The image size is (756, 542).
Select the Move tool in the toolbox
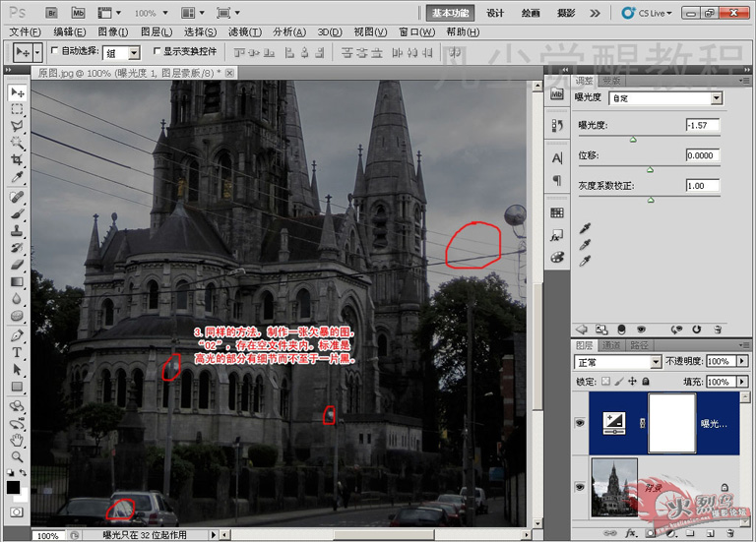18,92
